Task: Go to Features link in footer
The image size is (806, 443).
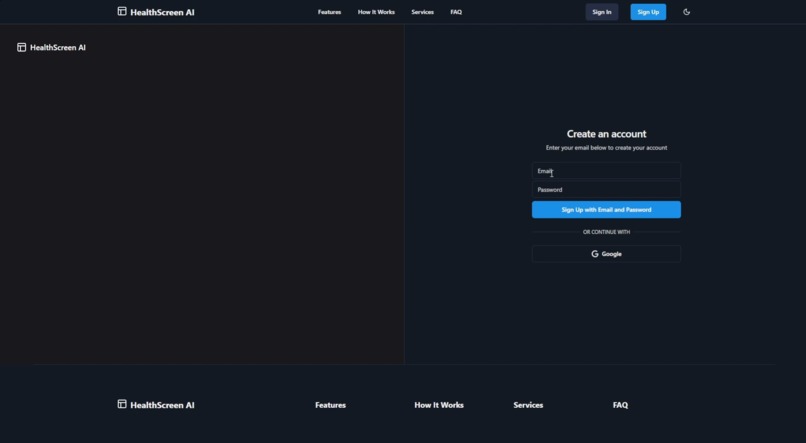Action: pos(331,405)
